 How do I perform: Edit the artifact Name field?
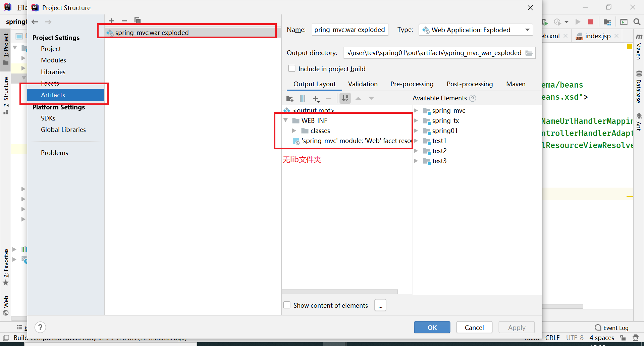coord(350,30)
